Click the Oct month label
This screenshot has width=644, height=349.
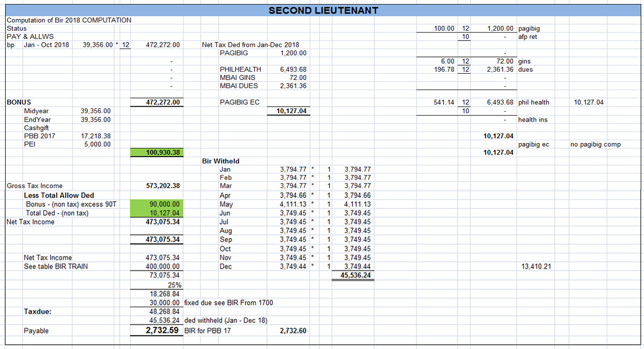(225, 249)
